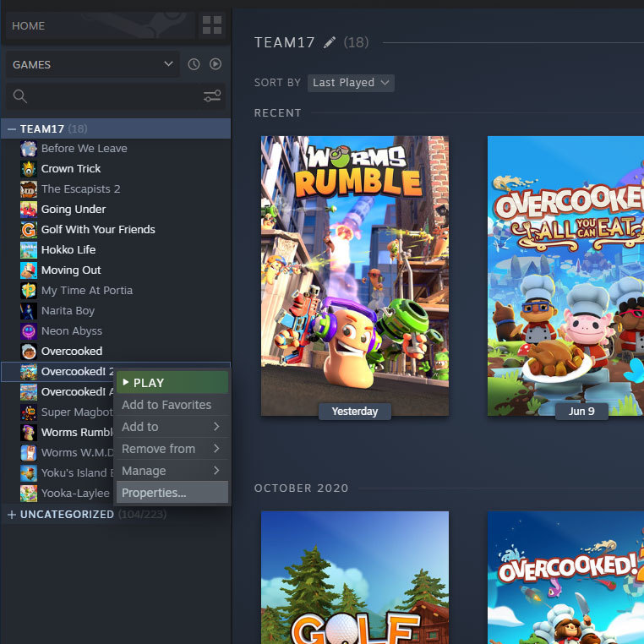Click the recent activity clock icon
This screenshot has width=644, height=644.
point(194,64)
